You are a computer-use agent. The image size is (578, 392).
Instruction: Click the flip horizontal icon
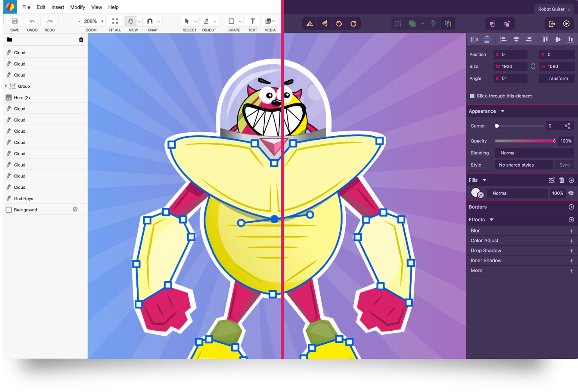(310, 24)
